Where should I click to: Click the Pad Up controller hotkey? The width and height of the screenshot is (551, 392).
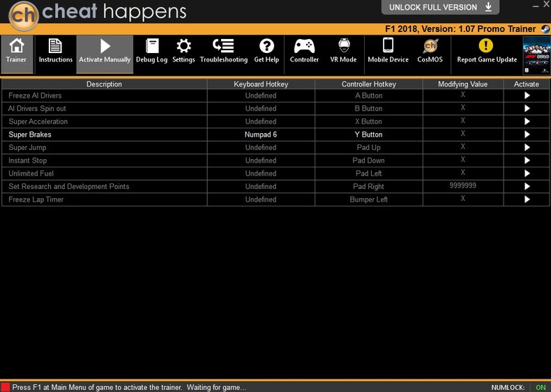(x=369, y=147)
